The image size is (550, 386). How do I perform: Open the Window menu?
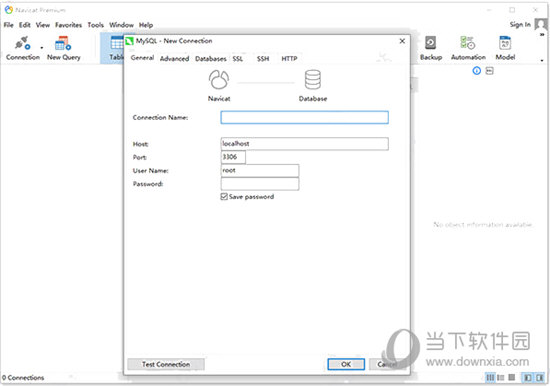tap(121, 25)
